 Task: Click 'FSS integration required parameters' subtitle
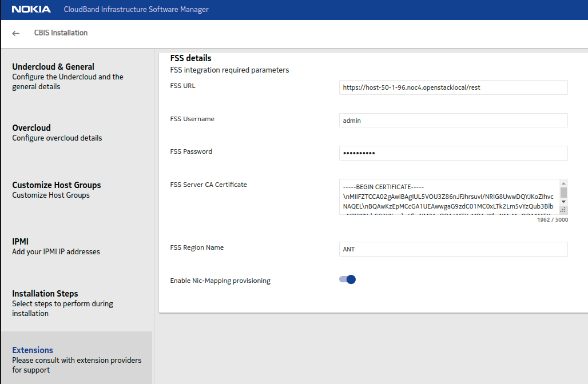[x=229, y=70]
